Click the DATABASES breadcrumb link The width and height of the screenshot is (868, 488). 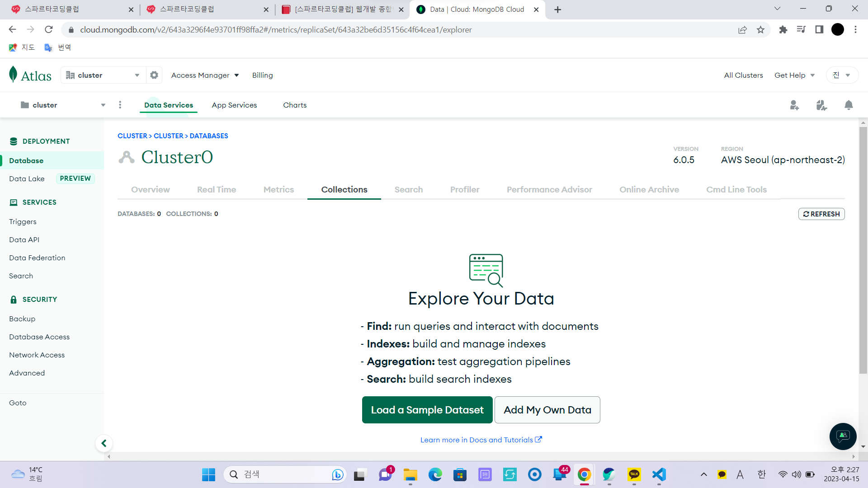209,136
